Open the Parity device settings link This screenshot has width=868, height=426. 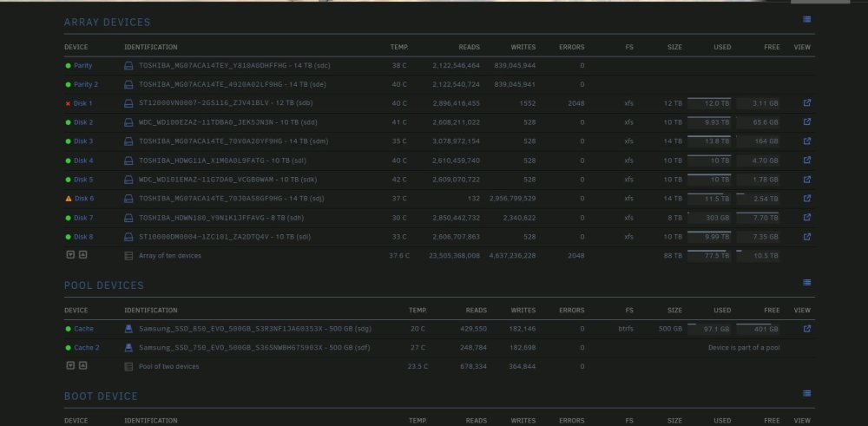(83, 66)
